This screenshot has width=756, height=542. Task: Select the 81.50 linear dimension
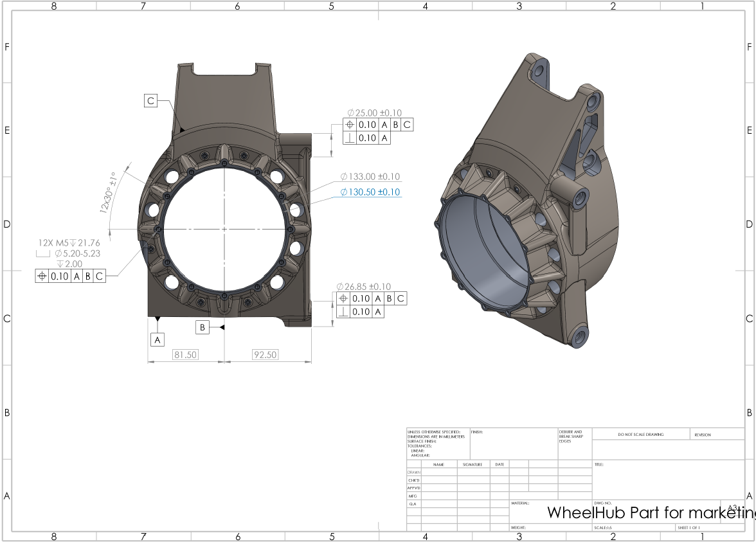(185, 355)
